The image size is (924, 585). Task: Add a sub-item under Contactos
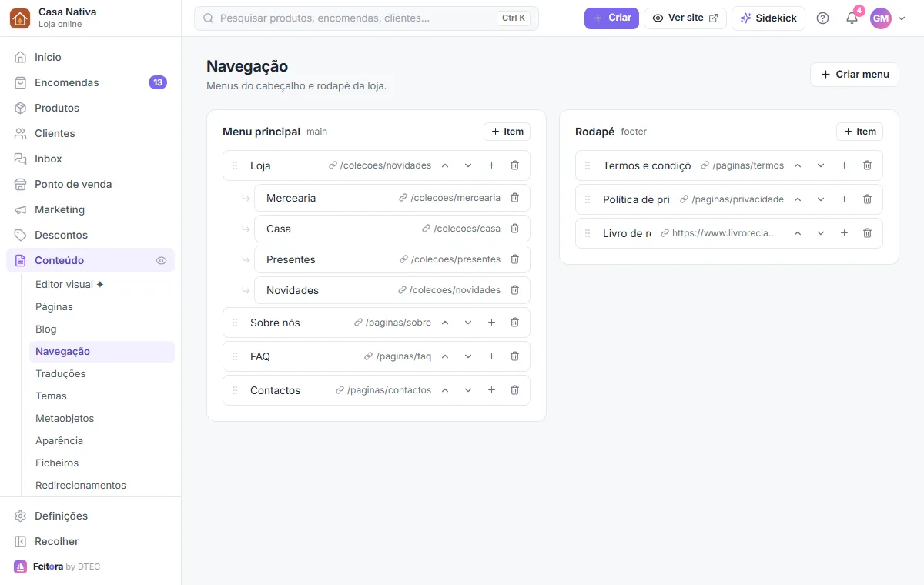(x=491, y=390)
